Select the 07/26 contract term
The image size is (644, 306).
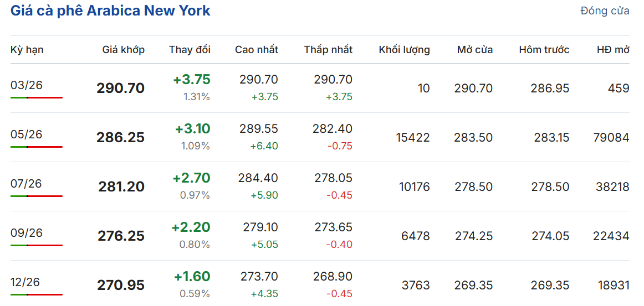pos(27,184)
